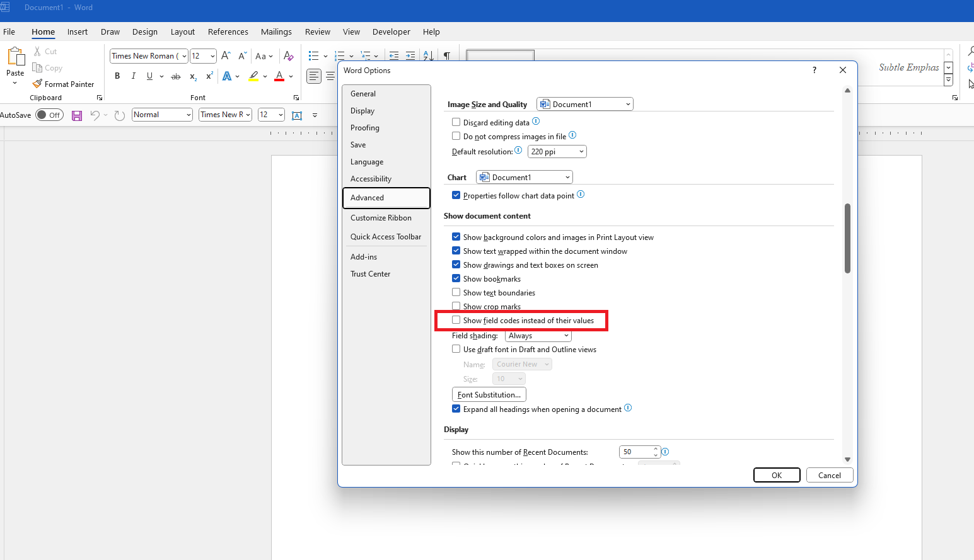This screenshot has height=560, width=974.
Task: Open the Field shading dropdown
Action: 538,335
